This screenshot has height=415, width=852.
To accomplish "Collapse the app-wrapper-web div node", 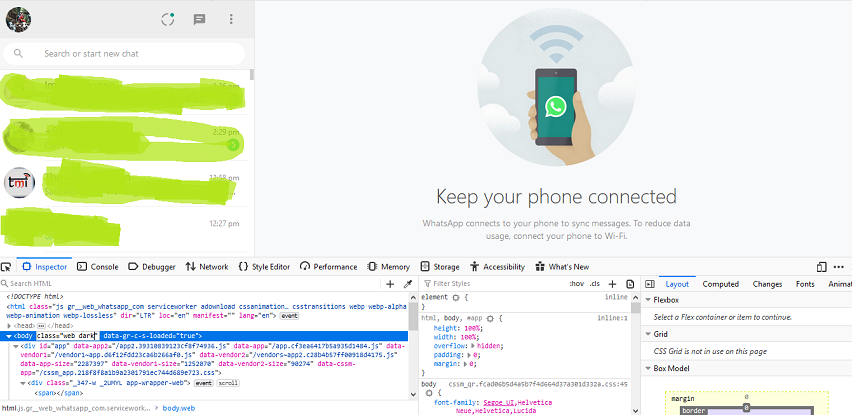I will tap(23, 383).
